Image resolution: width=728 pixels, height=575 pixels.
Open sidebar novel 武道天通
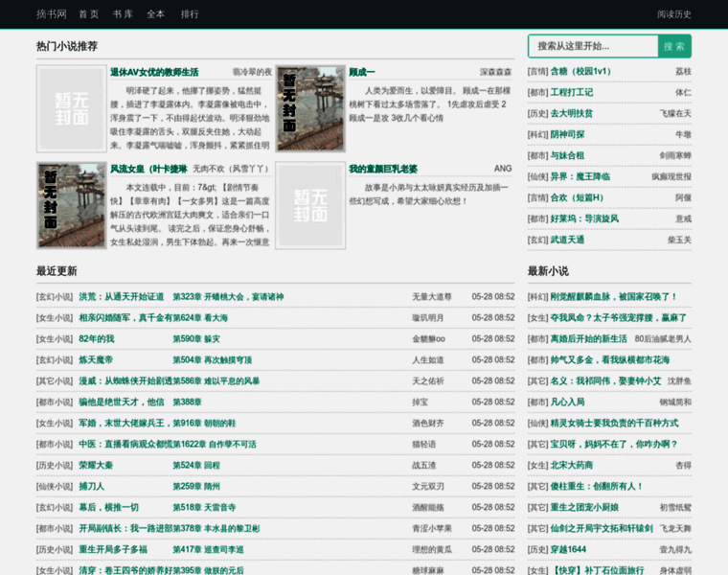click(x=567, y=240)
